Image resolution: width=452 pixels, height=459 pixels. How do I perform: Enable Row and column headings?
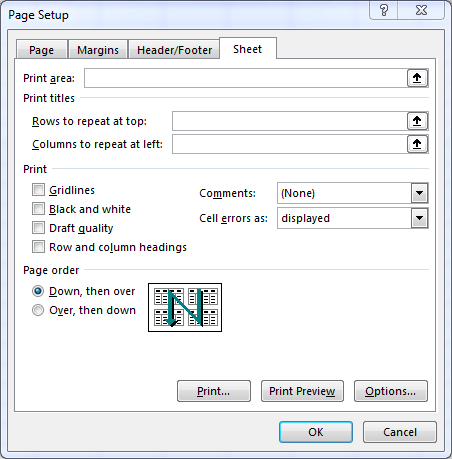(38, 247)
